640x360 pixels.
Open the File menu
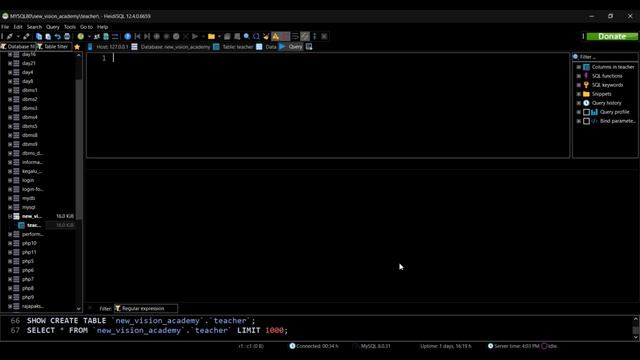click(5, 27)
